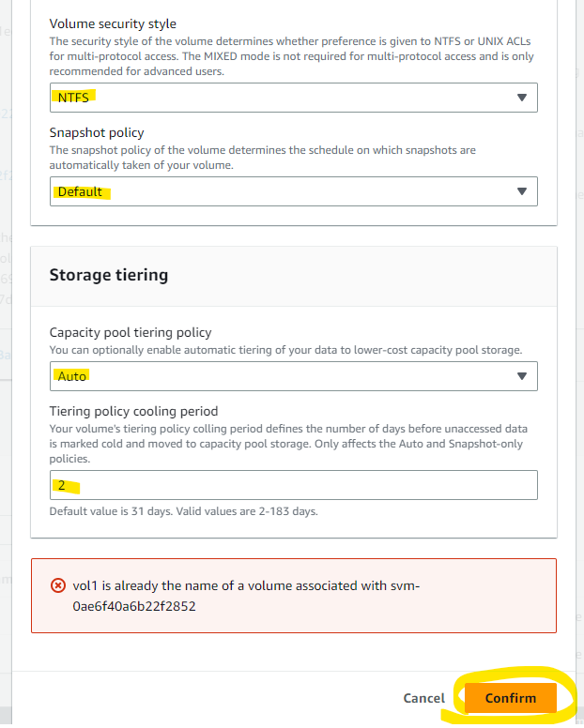Viewport: 584px width, 728px height.
Task: Click the Capacity pool tiering policy label
Action: [x=131, y=332]
